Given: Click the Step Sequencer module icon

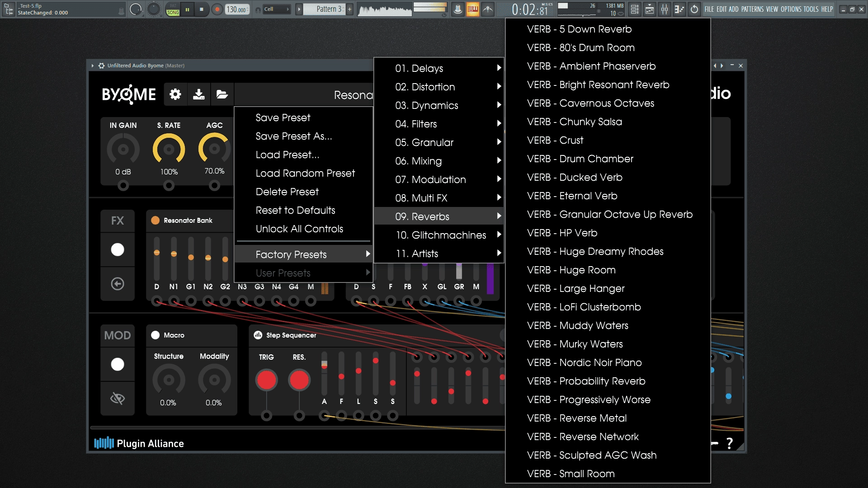Looking at the screenshot, I should click(258, 335).
